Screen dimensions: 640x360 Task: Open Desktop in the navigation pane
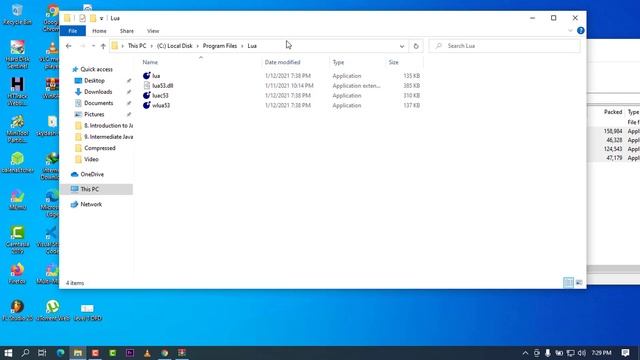94,81
